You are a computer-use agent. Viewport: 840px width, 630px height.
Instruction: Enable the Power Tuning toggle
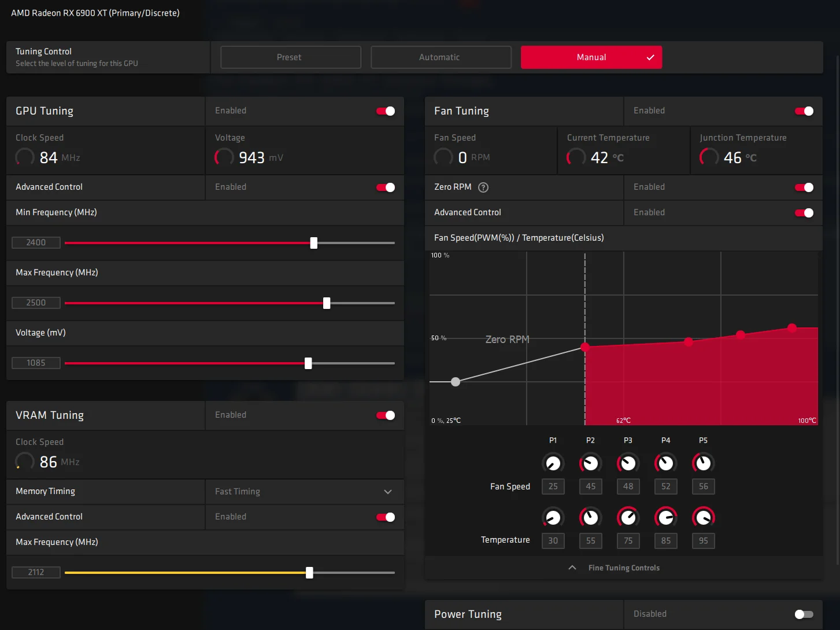click(x=804, y=614)
